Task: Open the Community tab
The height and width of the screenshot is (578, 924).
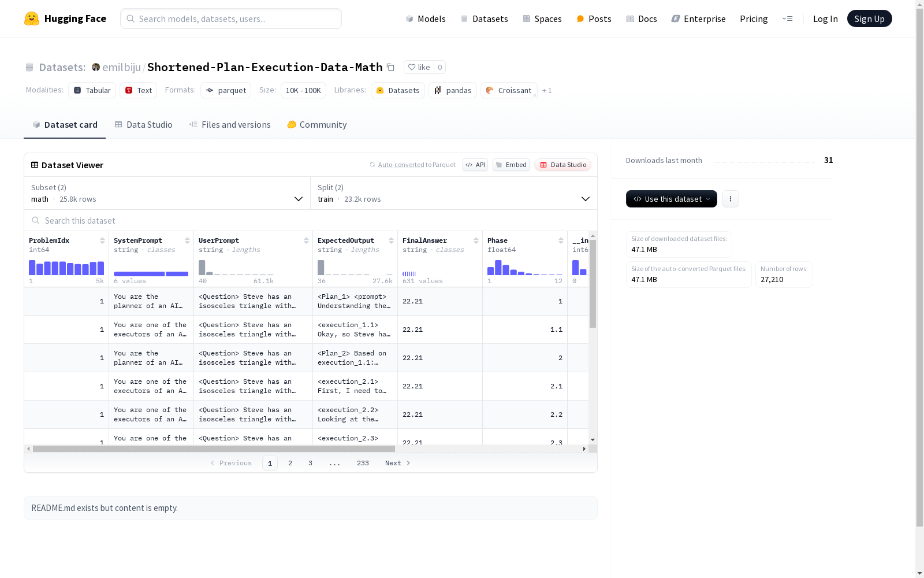Action: point(317,125)
